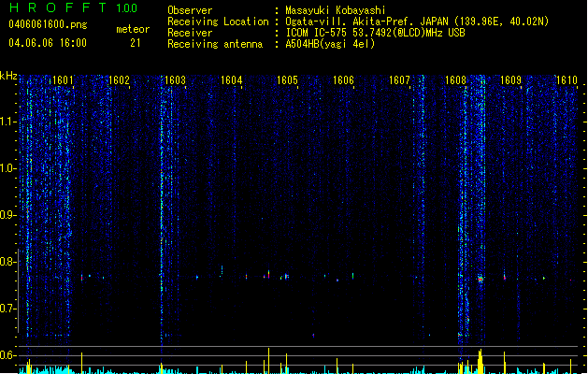Click the 1603 time marker
This screenshot has width=588, height=374.
pos(175,80)
